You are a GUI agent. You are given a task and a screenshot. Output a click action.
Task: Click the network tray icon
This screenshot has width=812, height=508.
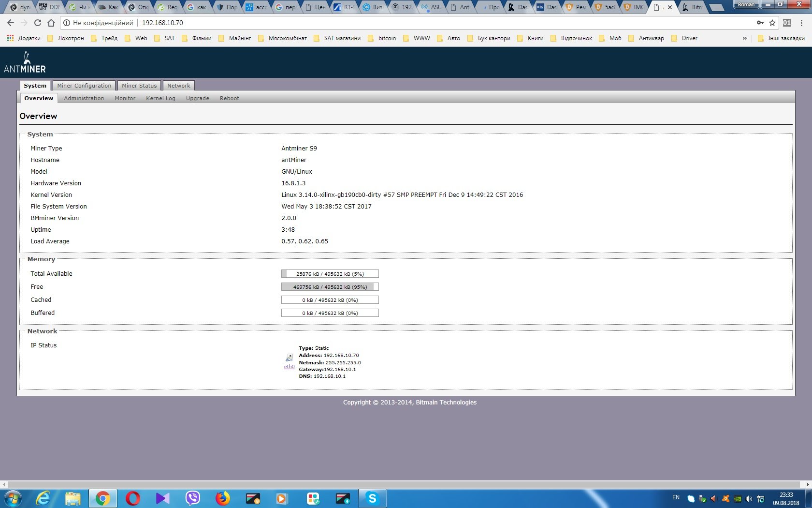pos(761,499)
